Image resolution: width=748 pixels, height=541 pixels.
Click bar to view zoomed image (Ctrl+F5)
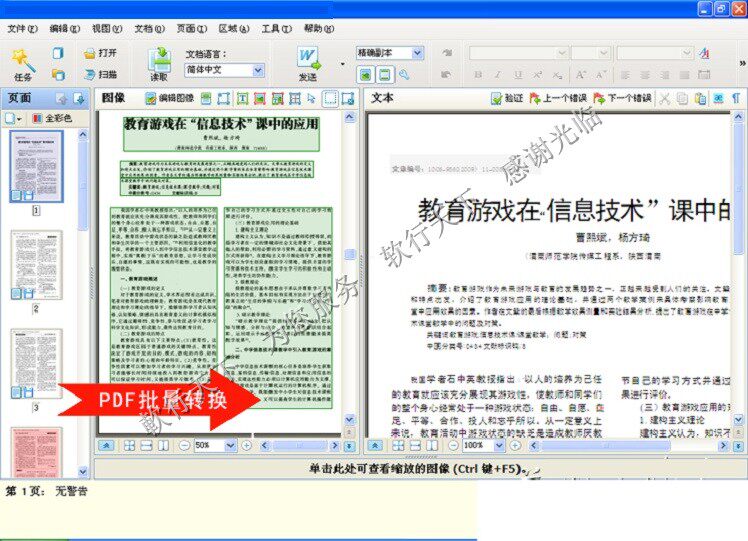420,468
